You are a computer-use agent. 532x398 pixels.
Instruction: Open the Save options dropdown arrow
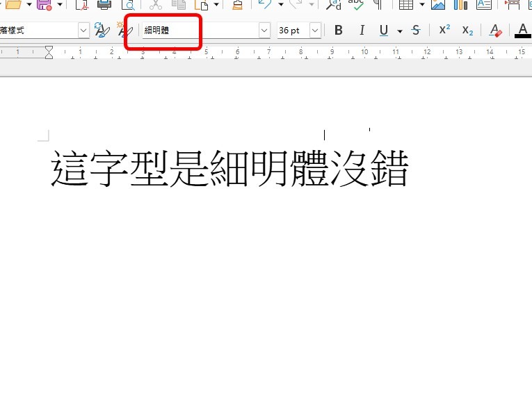click(60, 4)
